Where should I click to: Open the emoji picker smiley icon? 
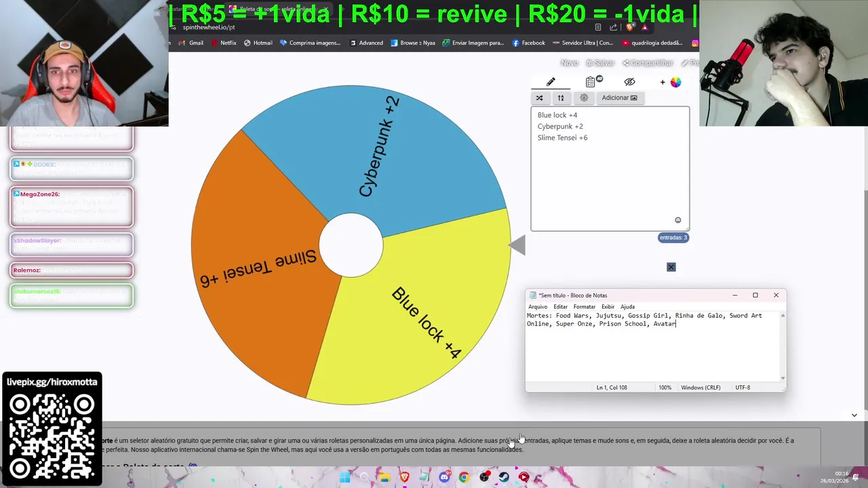click(677, 220)
